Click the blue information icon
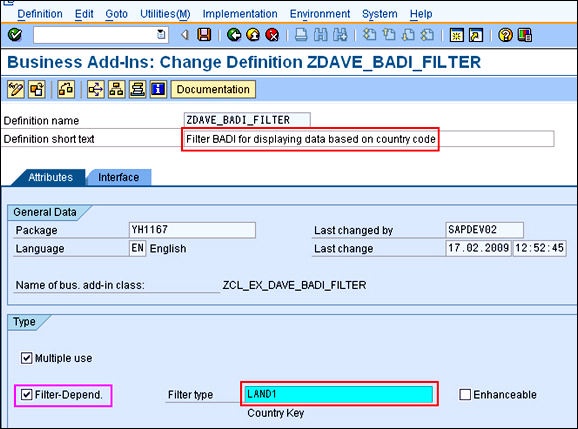The height and width of the screenshot is (429, 578). (159, 90)
